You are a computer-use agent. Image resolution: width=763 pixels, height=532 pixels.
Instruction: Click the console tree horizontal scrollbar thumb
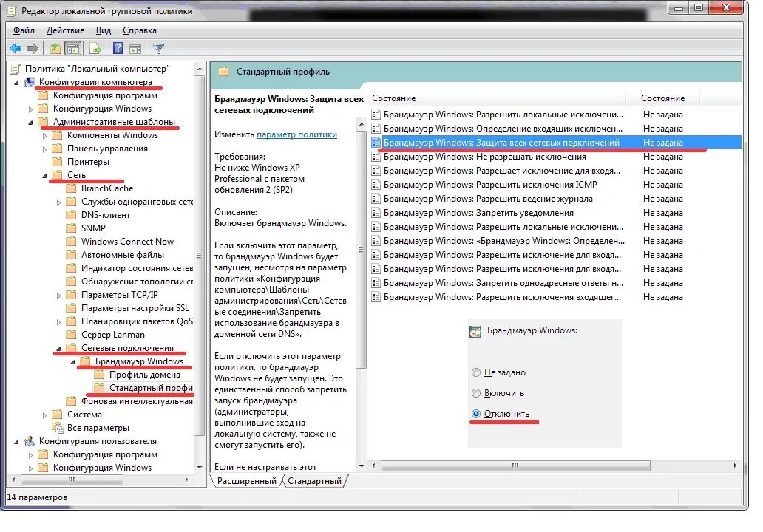72,480
